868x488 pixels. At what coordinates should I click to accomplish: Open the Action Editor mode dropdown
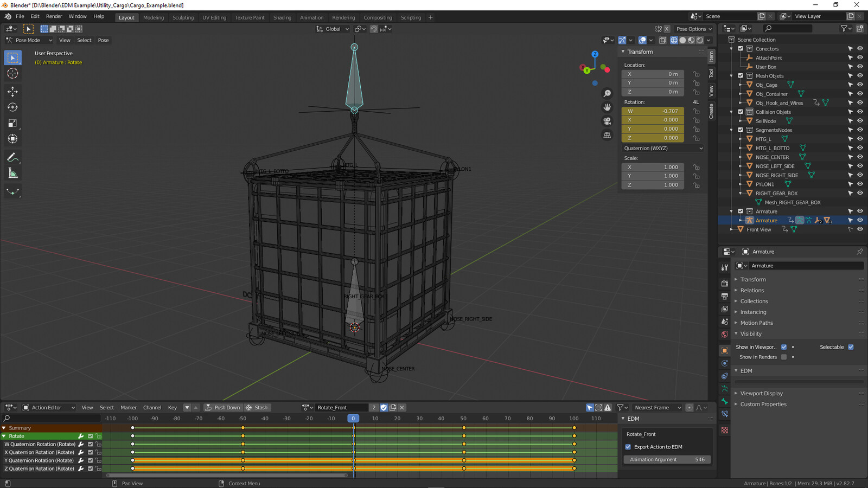(x=49, y=407)
